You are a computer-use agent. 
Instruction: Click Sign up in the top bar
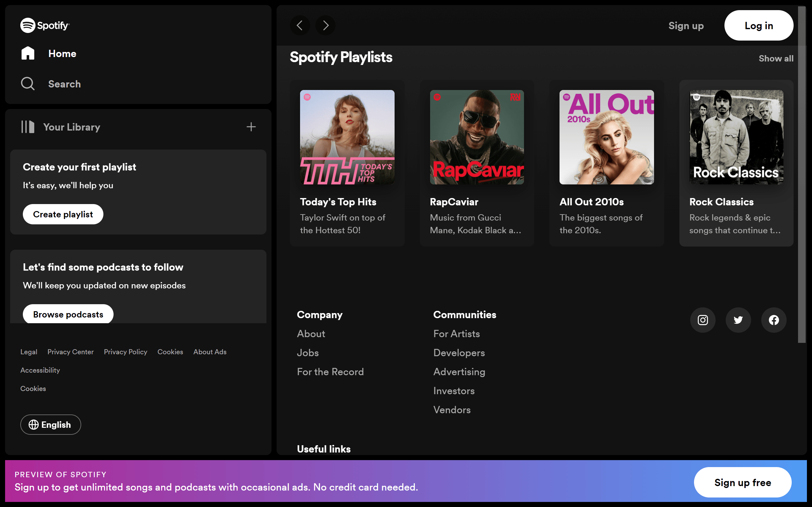pos(686,25)
